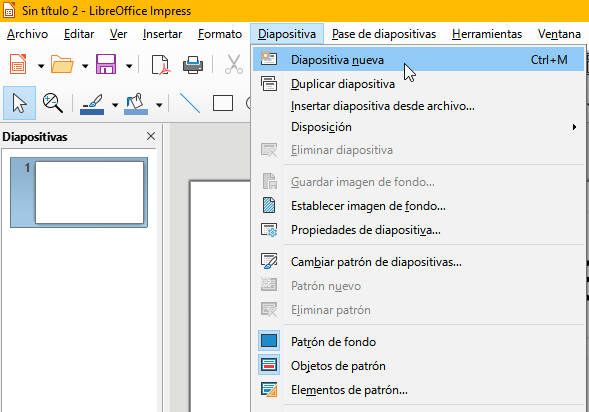Open the Fill color dropdown arrow
The image size is (589, 412).
pyautogui.click(x=159, y=105)
